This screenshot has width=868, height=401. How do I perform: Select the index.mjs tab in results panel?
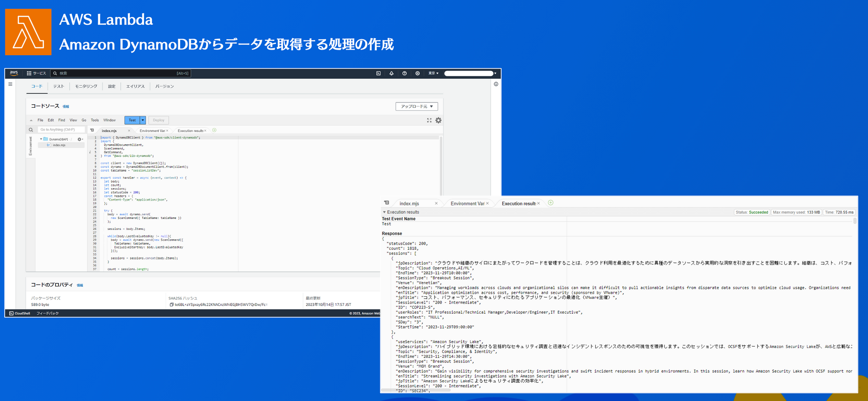pyautogui.click(x=409, y=204)
